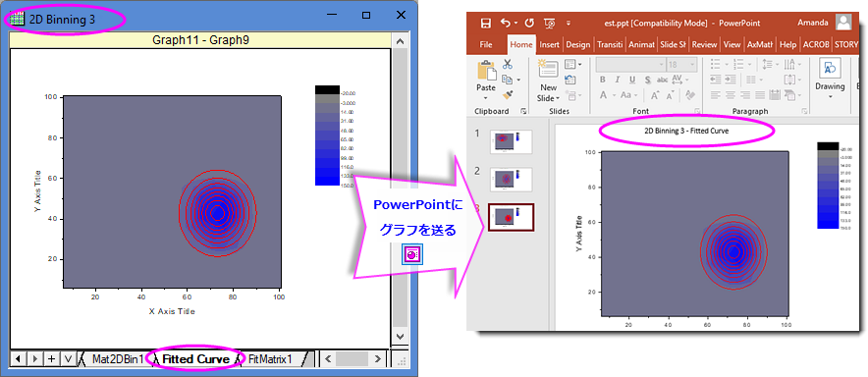
Task: Add a New Slide using the slide icon
Action: (x=548, y=69)
